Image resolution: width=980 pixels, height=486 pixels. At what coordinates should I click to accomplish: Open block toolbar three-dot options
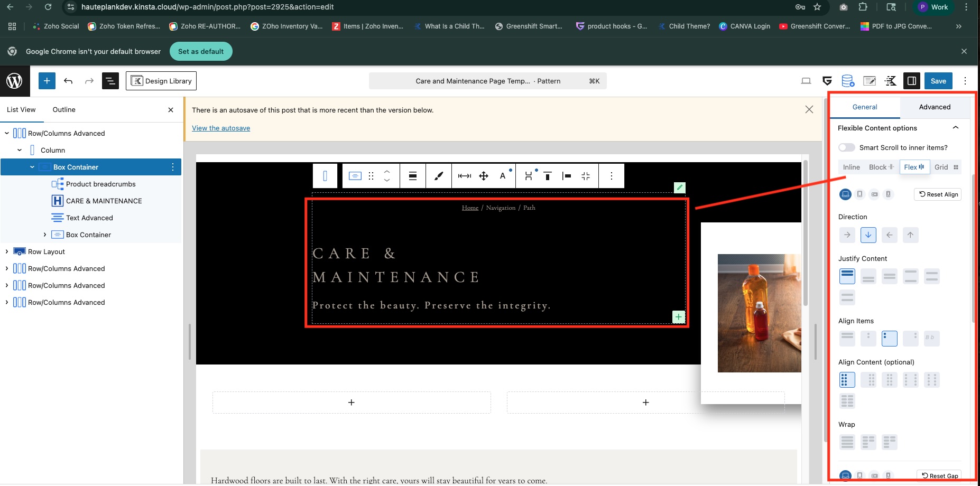pos(612,176)
